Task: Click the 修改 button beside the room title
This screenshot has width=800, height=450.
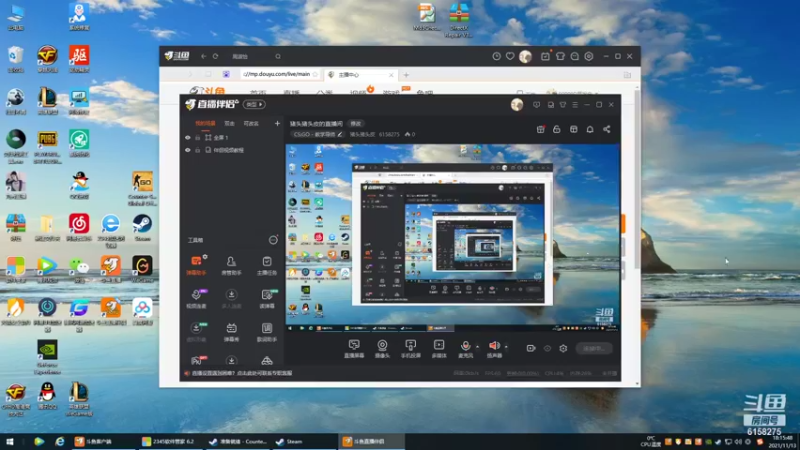Action: point(356,124)
